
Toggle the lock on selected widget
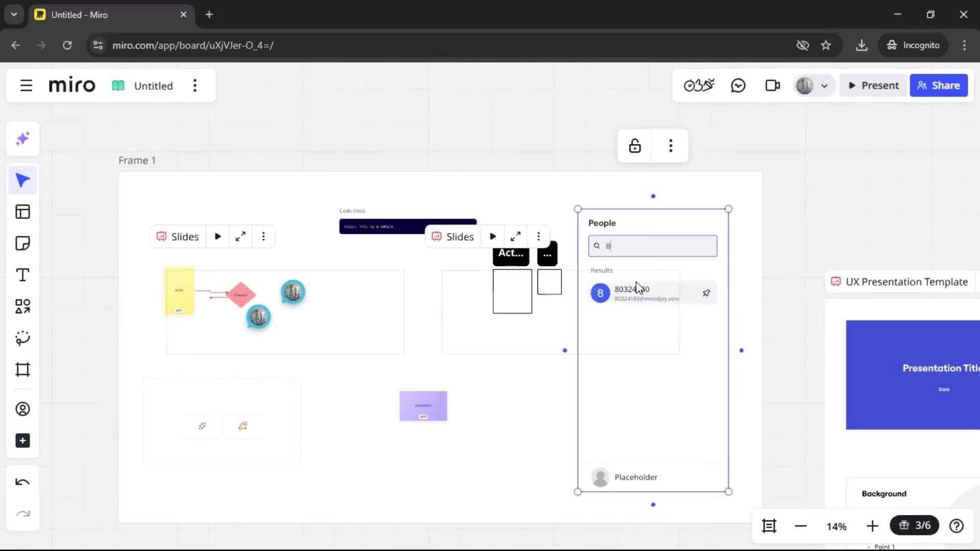pos(634,146)
